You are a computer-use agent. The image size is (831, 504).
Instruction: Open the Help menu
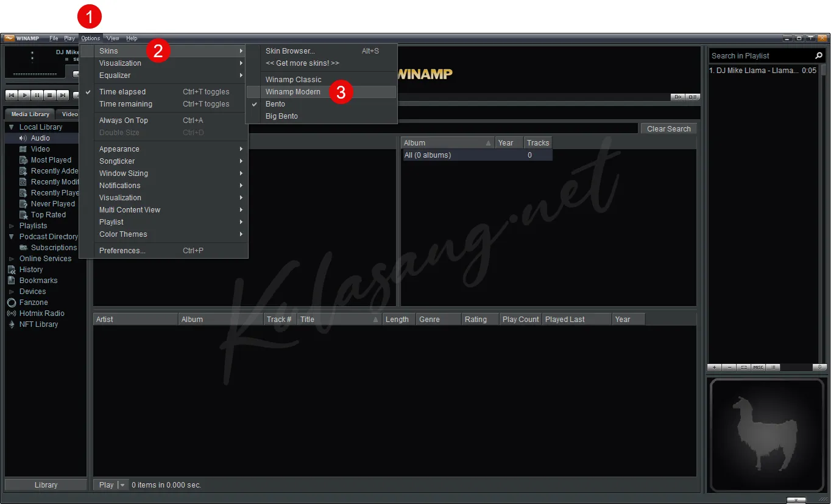coord(132,38)
